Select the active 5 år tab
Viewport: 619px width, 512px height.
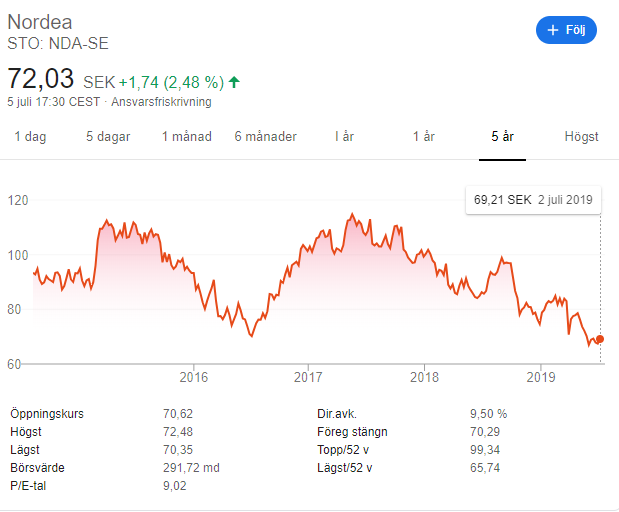click(x=502, y=137)
